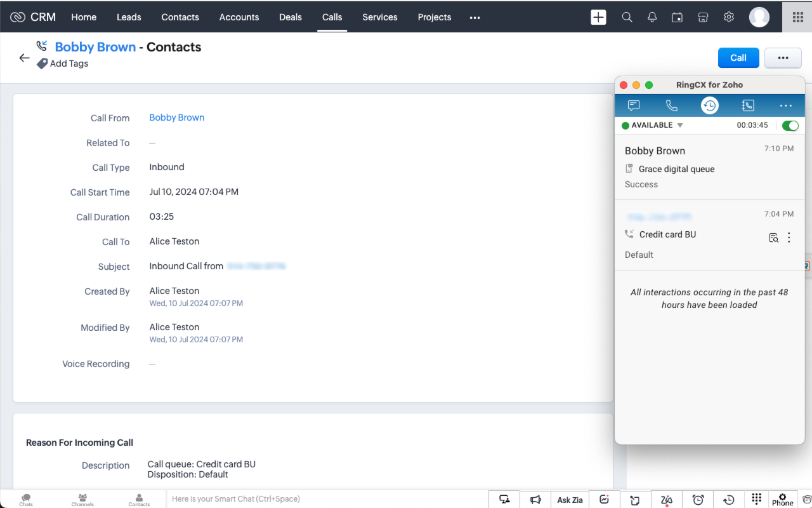Select the Services tab

(x=380, y=17)
